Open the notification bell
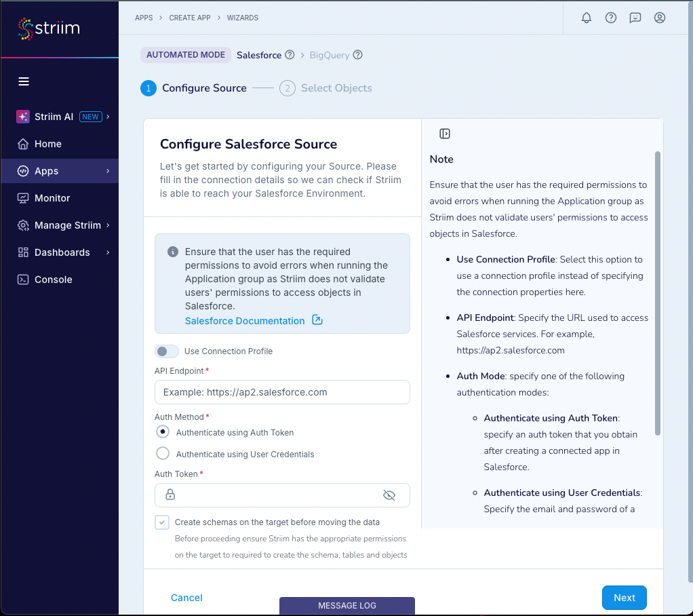Screen dimensions: 693x616 pos(586,18)
